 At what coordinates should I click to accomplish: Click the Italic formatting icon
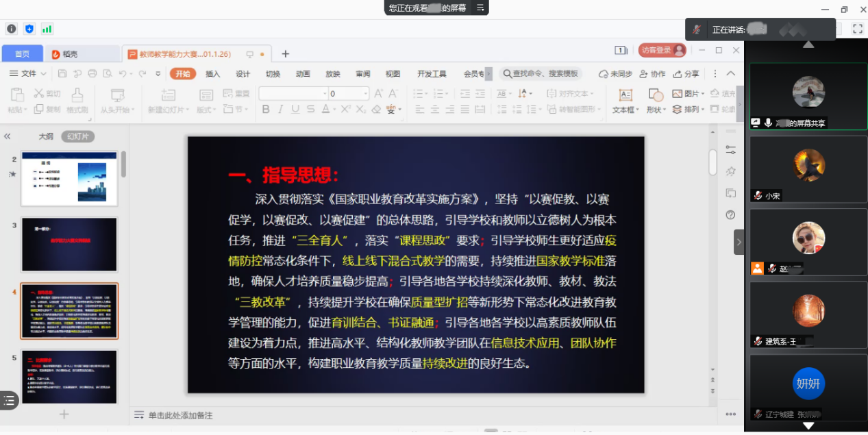pos(281,110)
